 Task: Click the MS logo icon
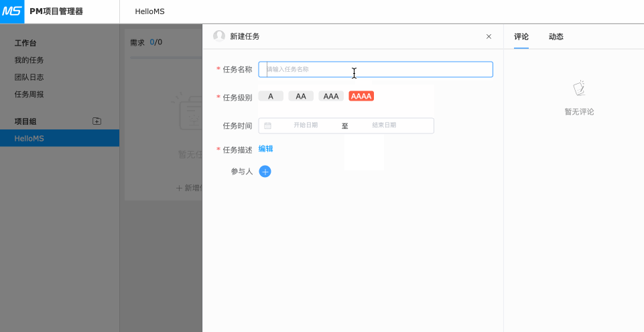coord(12,11)
